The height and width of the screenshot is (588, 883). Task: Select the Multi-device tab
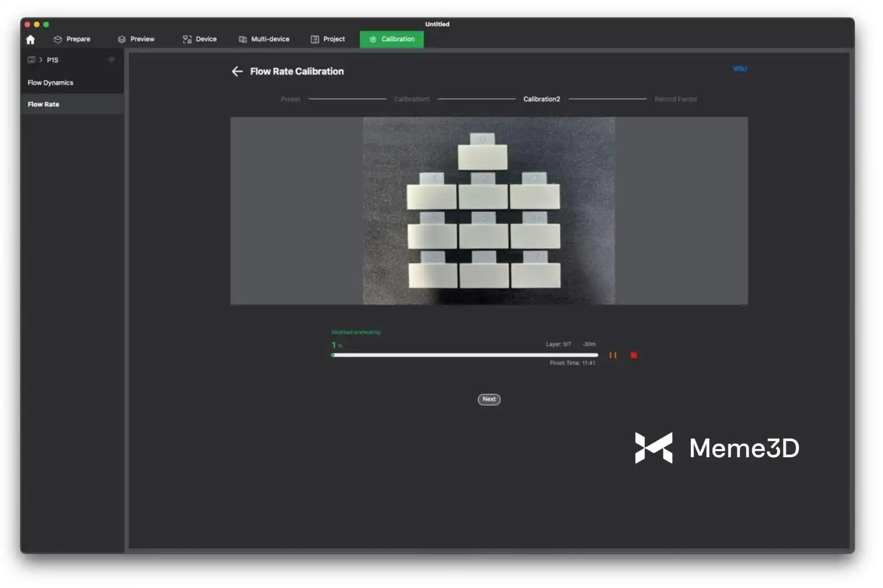coord(264,39)
